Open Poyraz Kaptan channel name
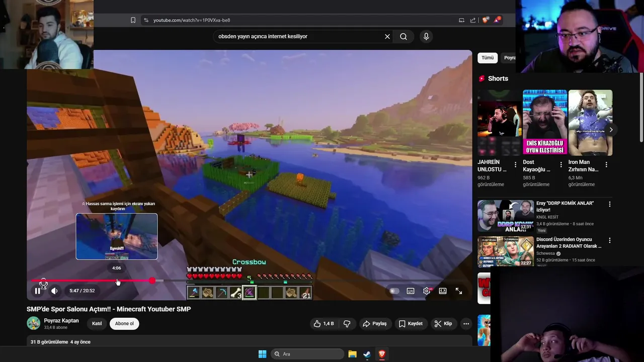The width and height of the screenshot is (644, 362). (x=61, y=320)
